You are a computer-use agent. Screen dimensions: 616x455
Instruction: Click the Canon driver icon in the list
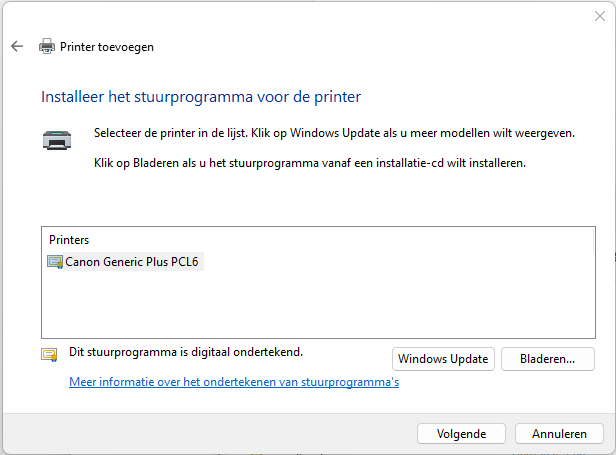tap(55, 262)
